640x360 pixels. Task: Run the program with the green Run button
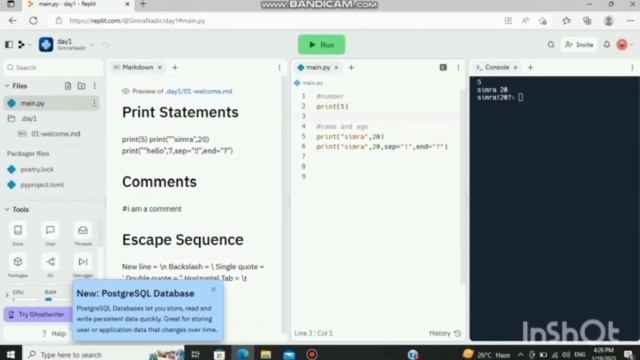click(x=321, y=44)
